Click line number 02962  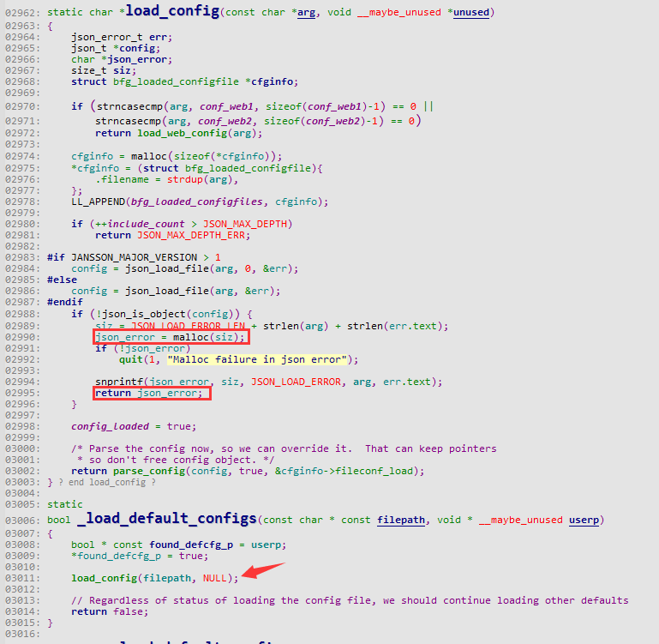tap(22, 13)
